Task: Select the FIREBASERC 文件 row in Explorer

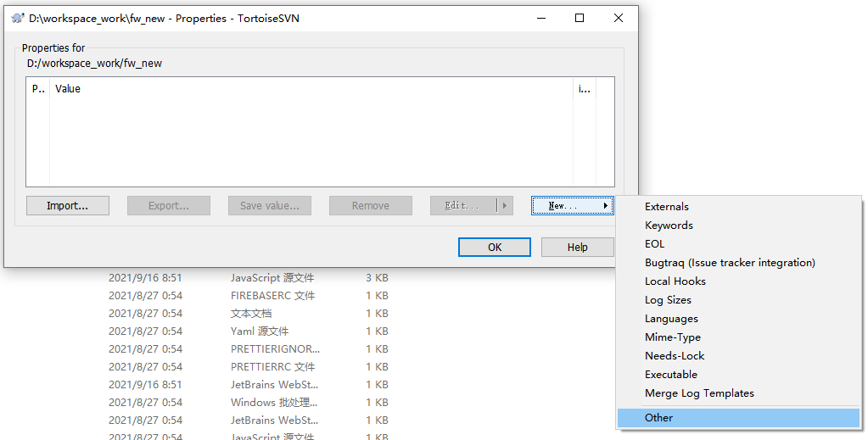Action: point(248,296)
